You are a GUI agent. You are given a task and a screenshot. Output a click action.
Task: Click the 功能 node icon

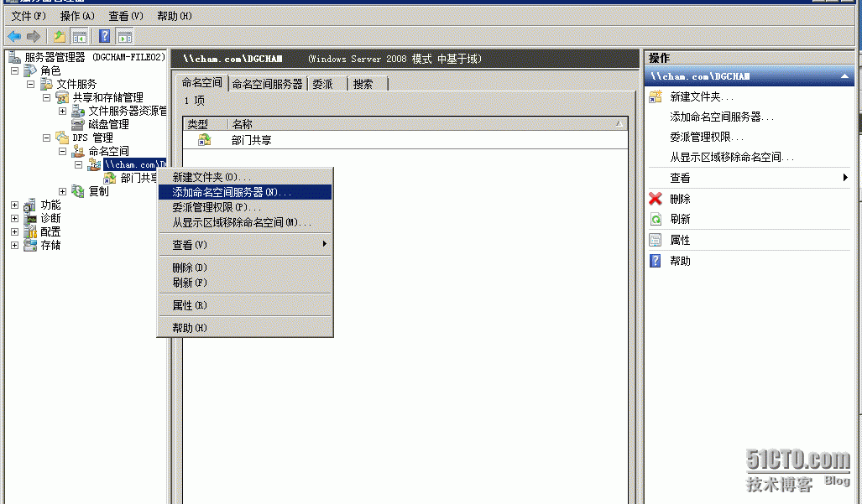(31, 205)
